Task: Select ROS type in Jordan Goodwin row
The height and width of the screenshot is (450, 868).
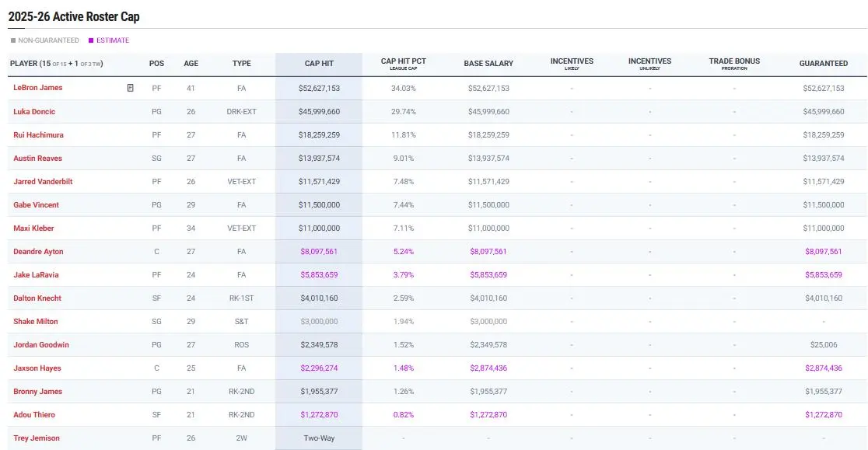Action: [x=241, y=344]
